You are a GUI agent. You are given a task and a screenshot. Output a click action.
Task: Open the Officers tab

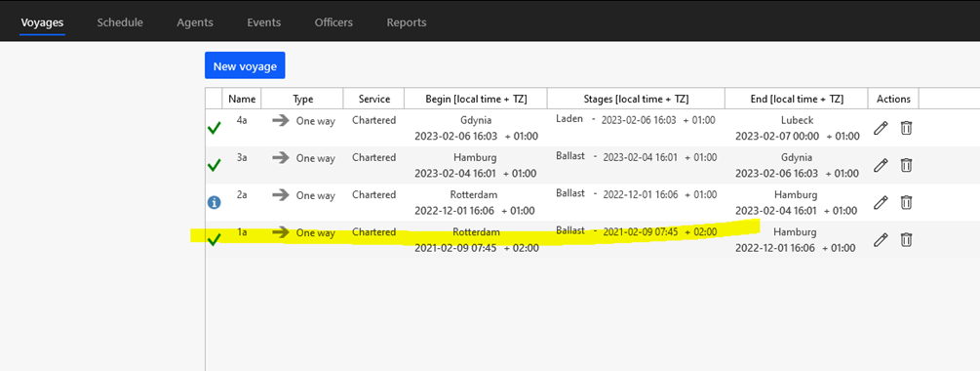pos(333,22)
